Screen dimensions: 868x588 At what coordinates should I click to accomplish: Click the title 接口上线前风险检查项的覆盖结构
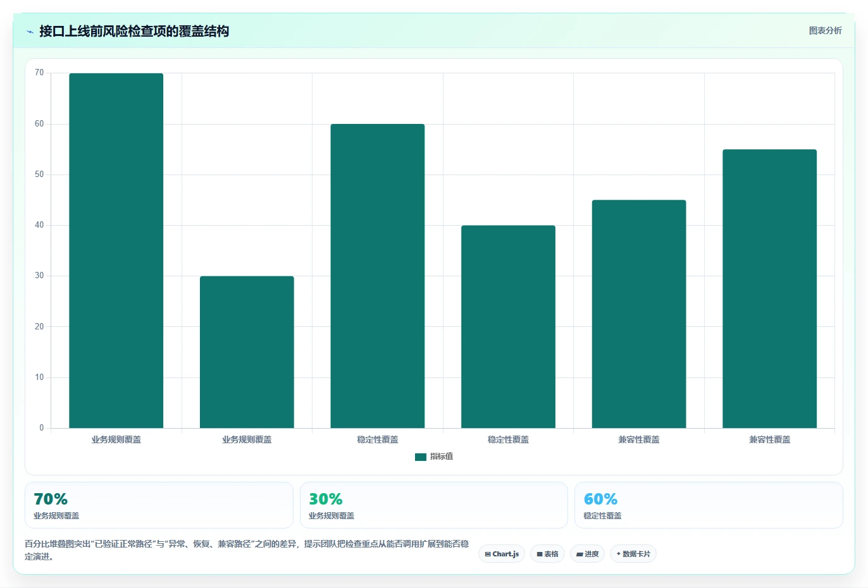(x=134, y=32)
